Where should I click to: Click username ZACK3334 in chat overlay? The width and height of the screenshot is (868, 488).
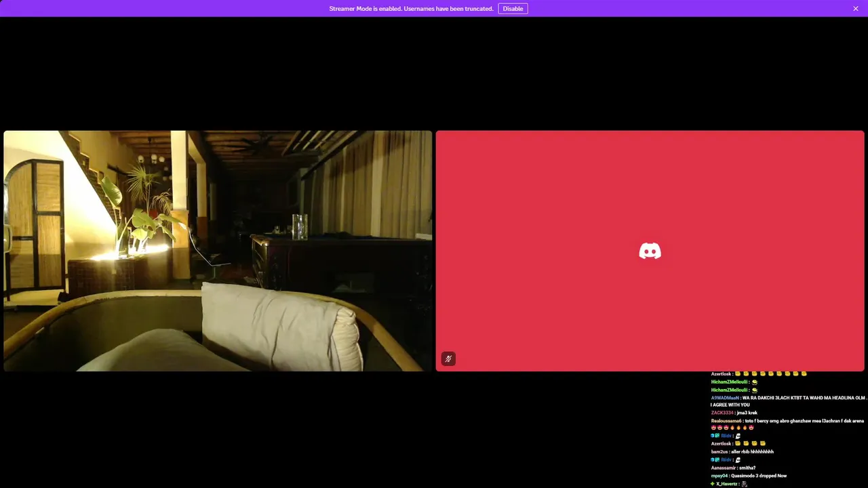pos(722,413)
